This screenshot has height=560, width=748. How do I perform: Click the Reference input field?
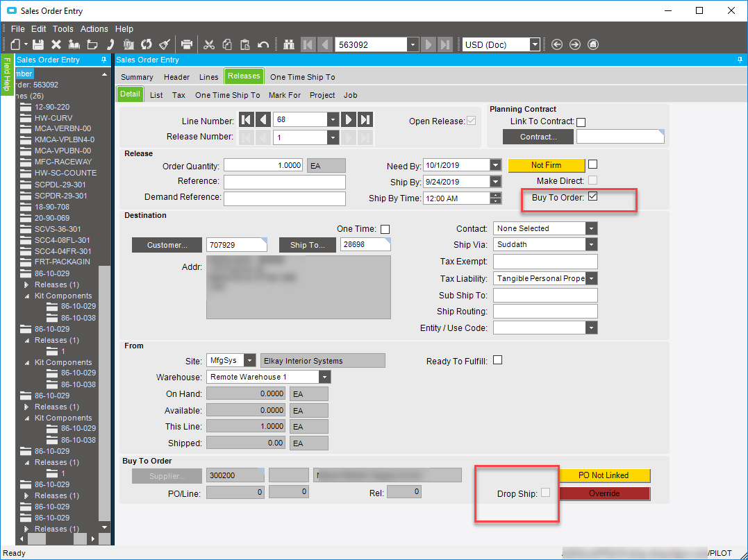coord(285,182)
